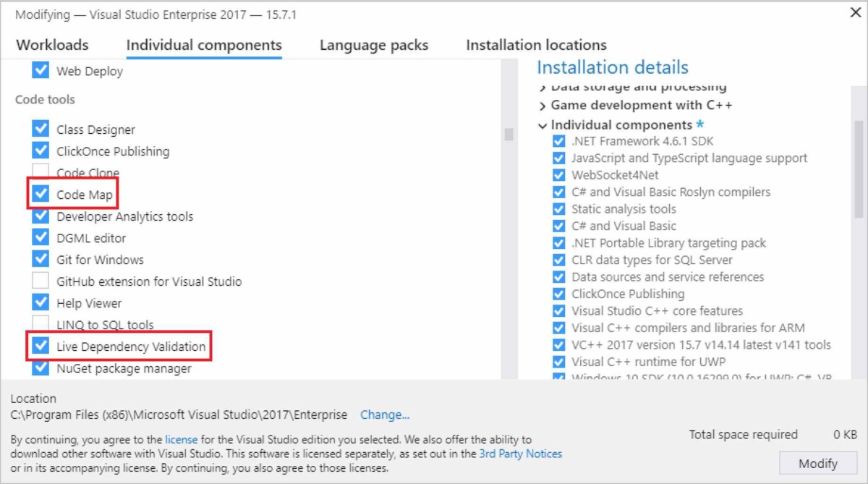Deselect the Web Deploy component
The width and height of the screenshot is (868, 484).
(x=42, y=70)
